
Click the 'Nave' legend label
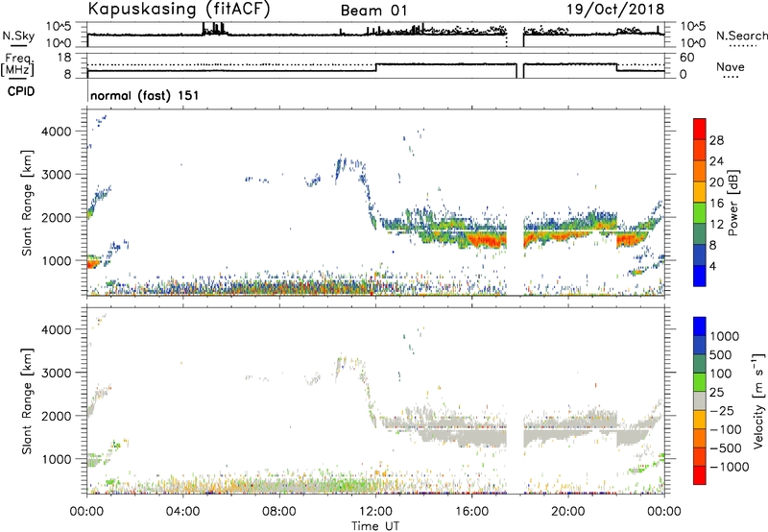coord(731,67)
